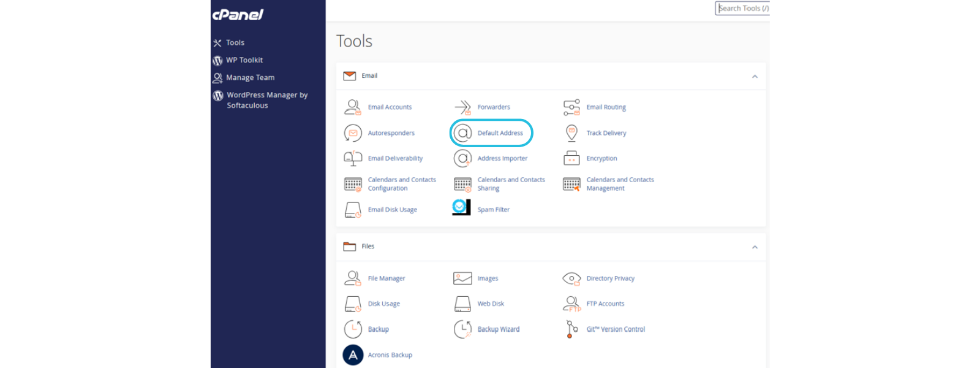
Task: Click the Images icon
Action: 462,278
